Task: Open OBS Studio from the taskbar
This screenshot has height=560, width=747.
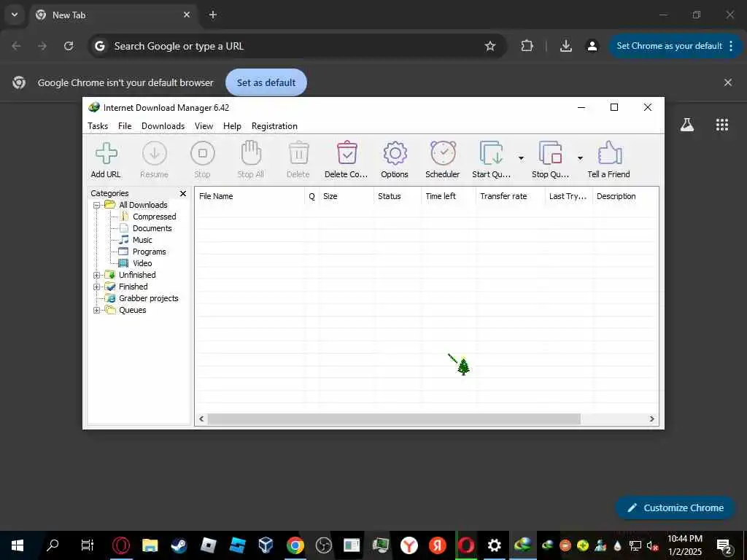Action: [x=323, y=545]
